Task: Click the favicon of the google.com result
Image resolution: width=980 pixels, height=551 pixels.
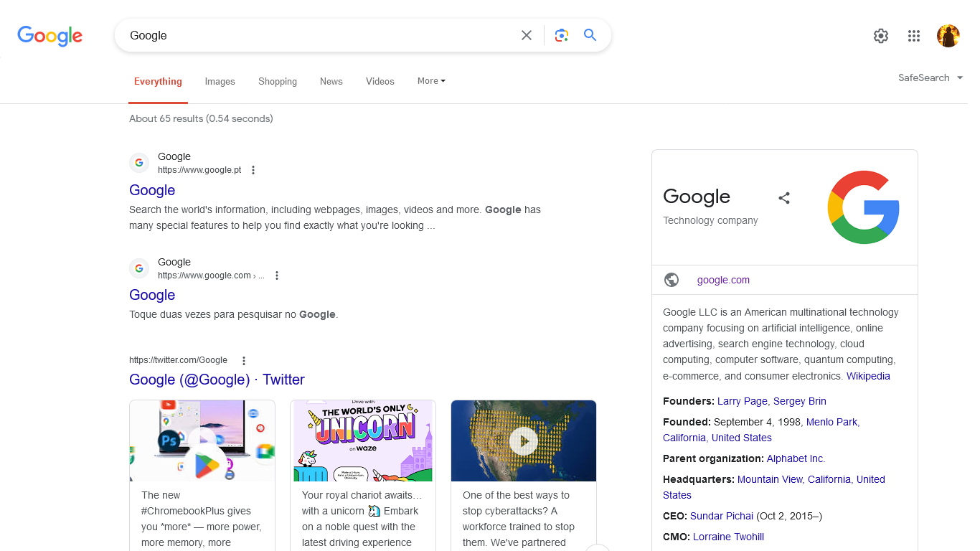Action: click(139, 268)
